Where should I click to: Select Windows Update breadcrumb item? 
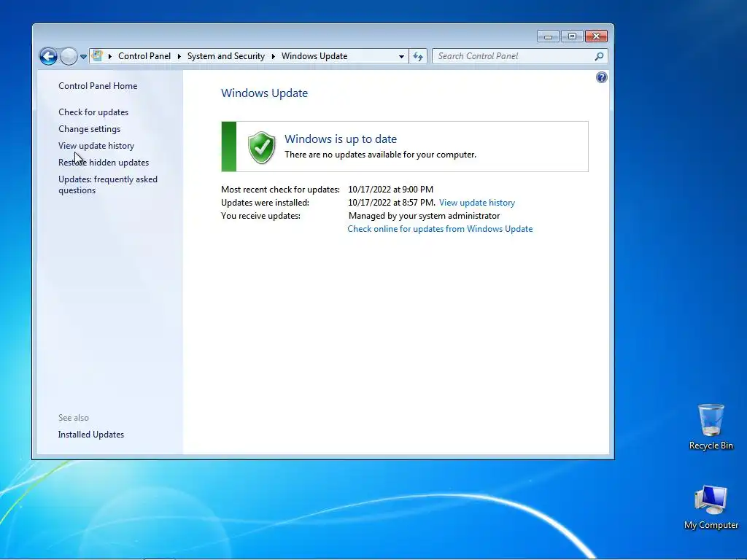pos(314,56)
